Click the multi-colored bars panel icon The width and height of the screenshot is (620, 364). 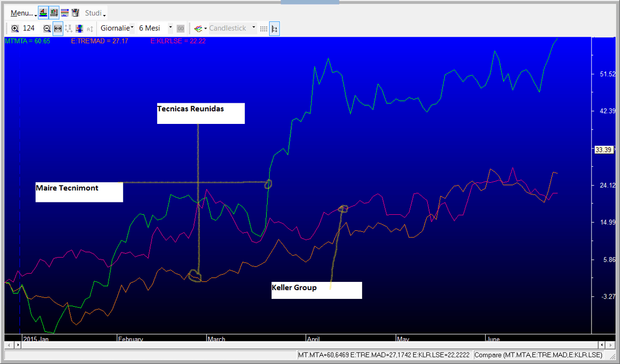[65, 12]
